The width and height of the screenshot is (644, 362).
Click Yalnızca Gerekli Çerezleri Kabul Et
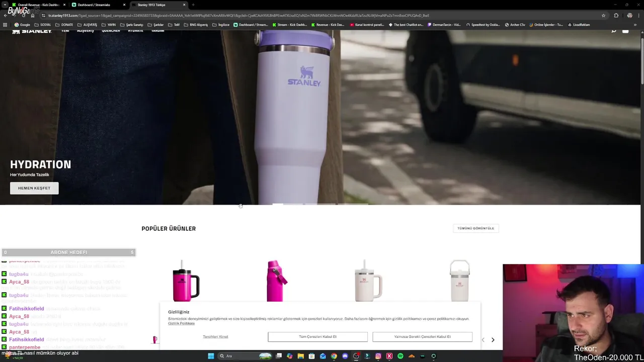pos(422,336)
